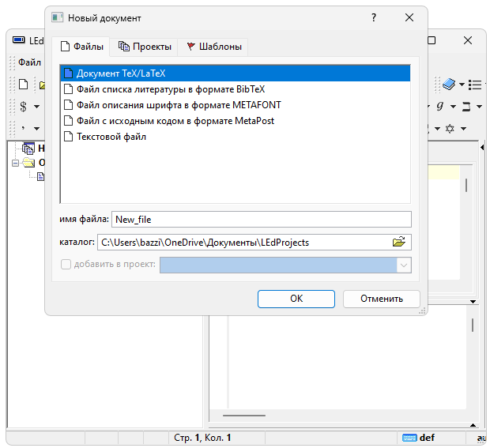
Task: Click the italic g symbol toolbar icon
Action: (x=440, y=106)
